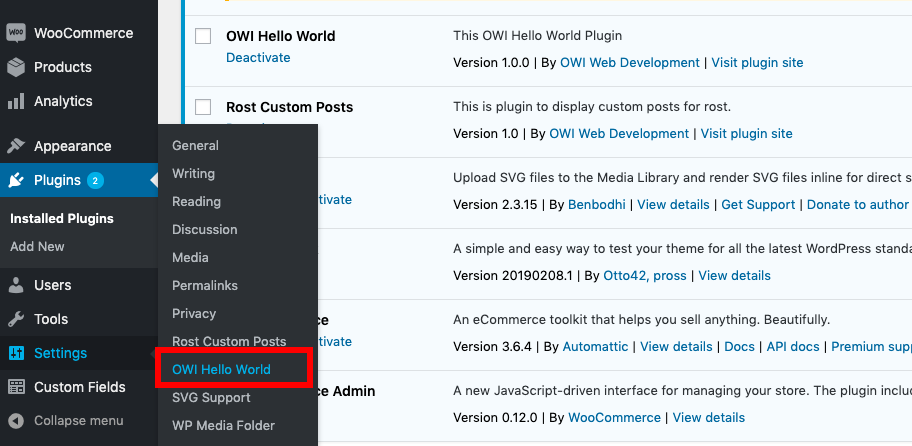The width and height of the screenshot is (912, 446).
Task: Open Rost Custom Posts settings entry
Action: pyautogui.click(x=229, y=341)
